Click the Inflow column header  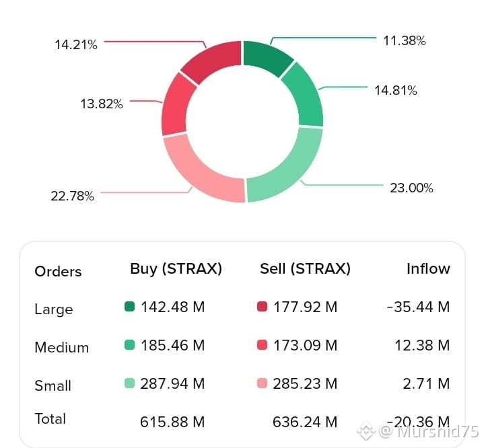pos(428,269)
